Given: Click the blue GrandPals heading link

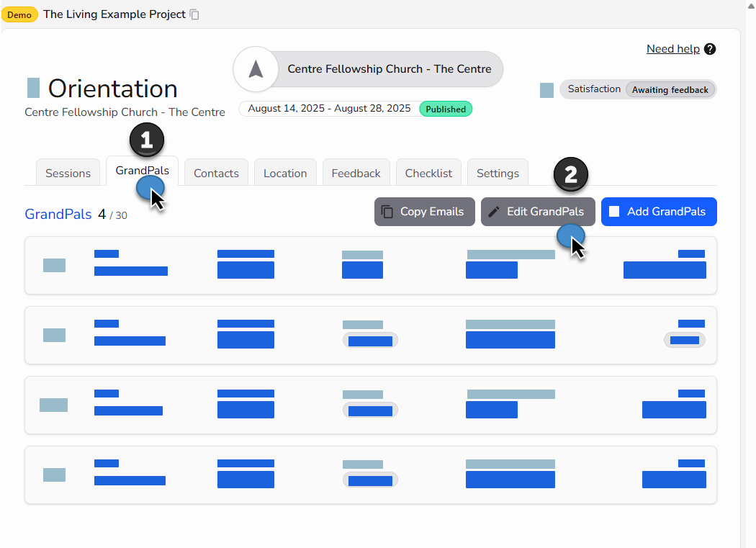Looking at the screenshot, I should 58,214.
